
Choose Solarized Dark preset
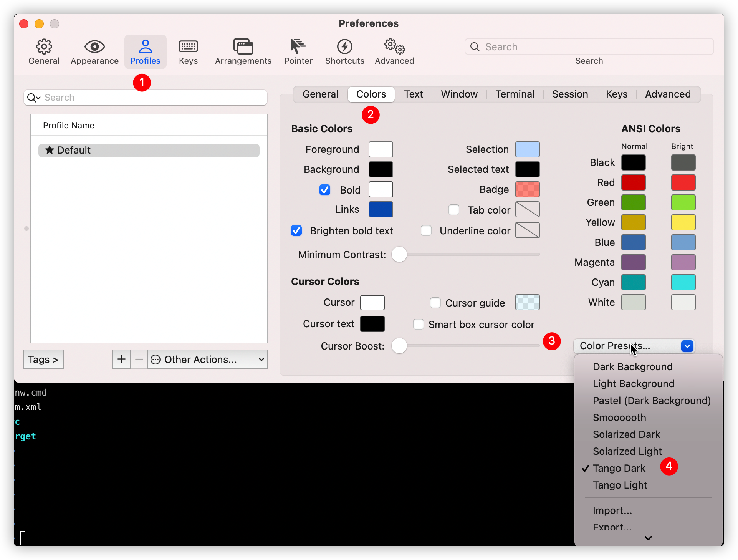point(649,434)
